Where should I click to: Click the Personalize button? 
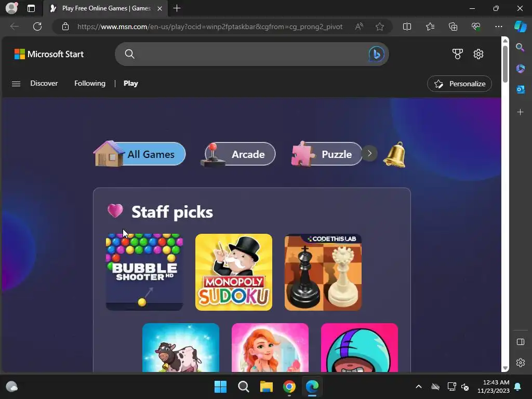(459, 84)
